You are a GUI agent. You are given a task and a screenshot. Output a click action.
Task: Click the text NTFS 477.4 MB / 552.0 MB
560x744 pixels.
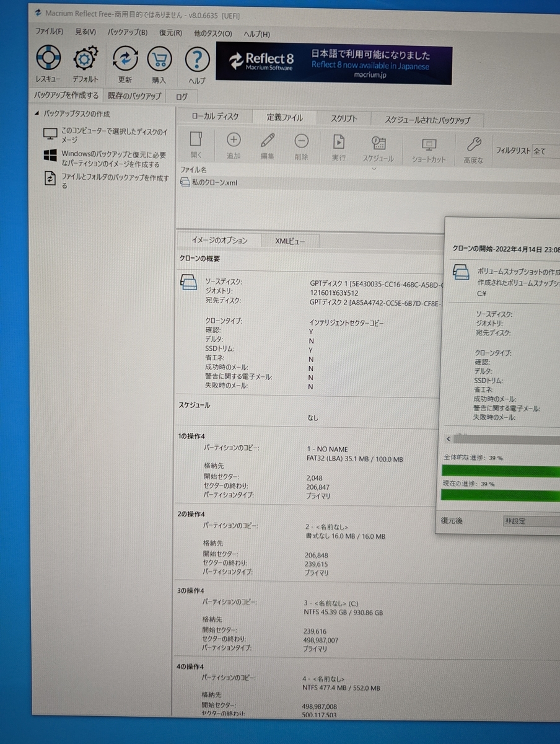coord(341,688)
